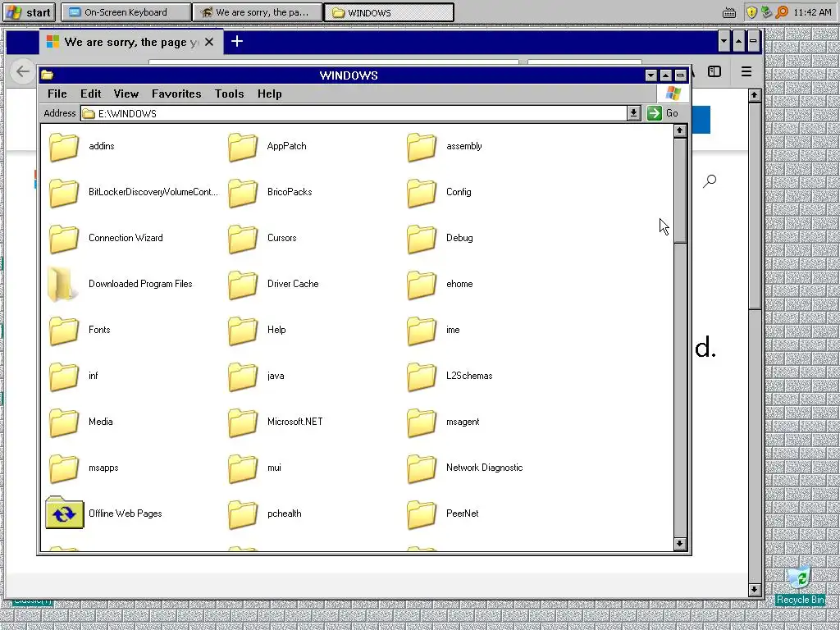Select the msapps folder name
Screen dimensions: 840x630
click(103, 468)
